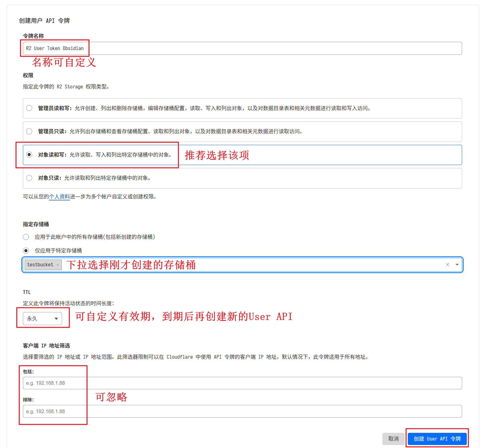Select 对象读和写 permission radio button
Screen dimensions: 484x448
click(29, 155)
